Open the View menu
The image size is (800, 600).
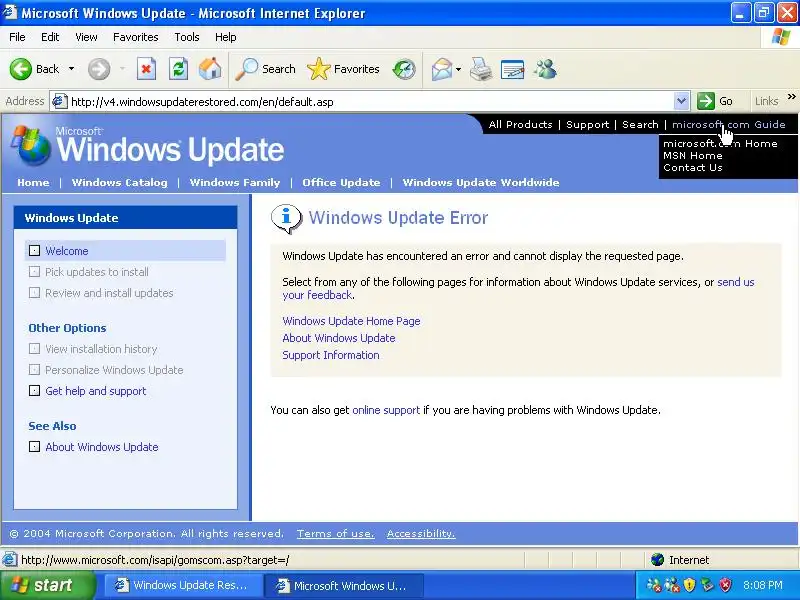point(86,37)
